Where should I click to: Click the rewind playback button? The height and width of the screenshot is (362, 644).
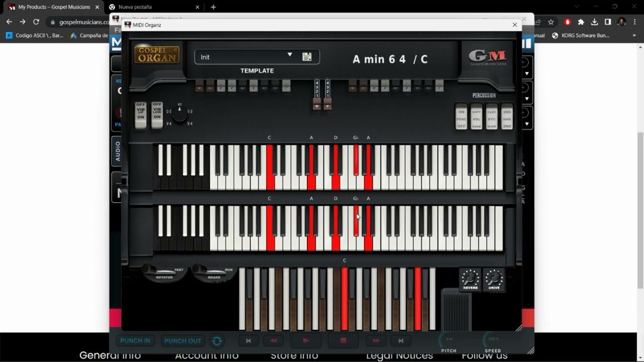point(274,341)
